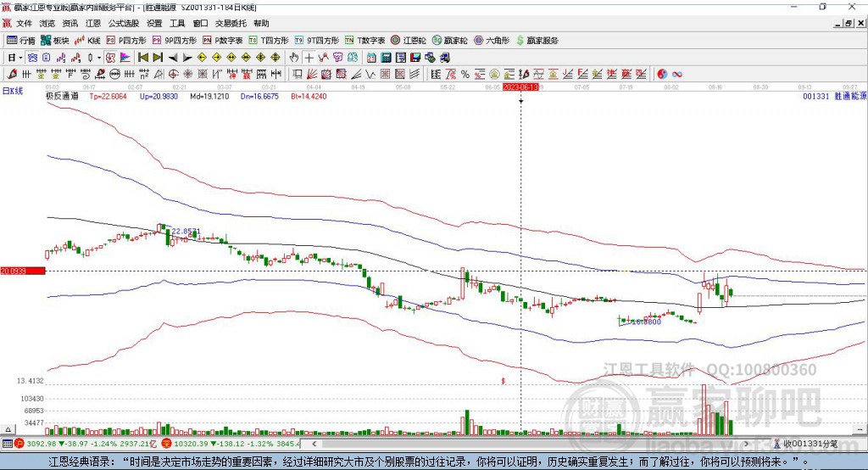The image size is (868, 470).
Task: Open the 六角形 hexagon tool
Action: point(492,41)
